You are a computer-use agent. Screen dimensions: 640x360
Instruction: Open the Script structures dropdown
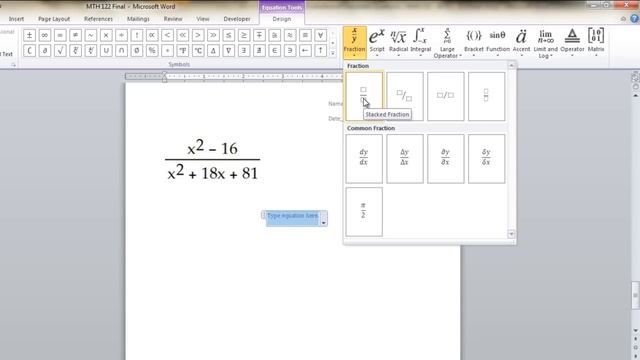tap(377, 42)
